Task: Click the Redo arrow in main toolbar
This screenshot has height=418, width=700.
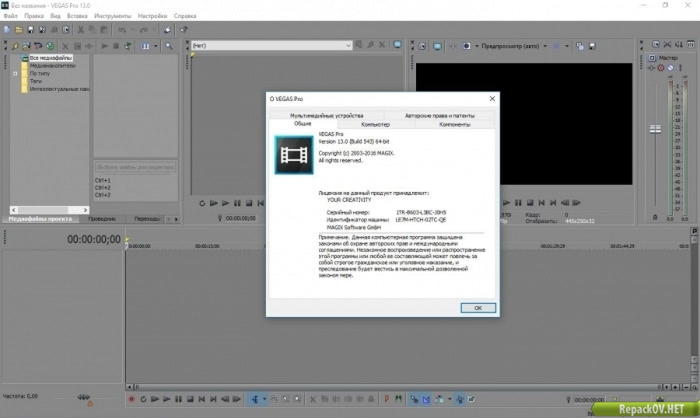Action: (x=144, y=30)
